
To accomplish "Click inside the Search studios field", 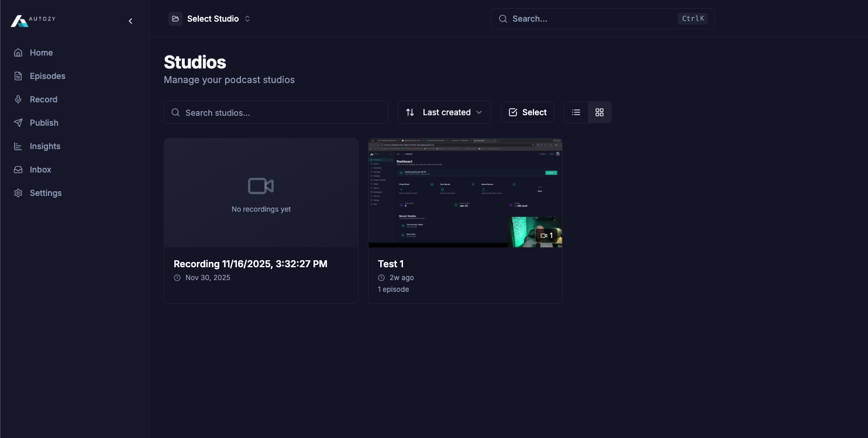I will pyautogui.click(x=275, y=112).
